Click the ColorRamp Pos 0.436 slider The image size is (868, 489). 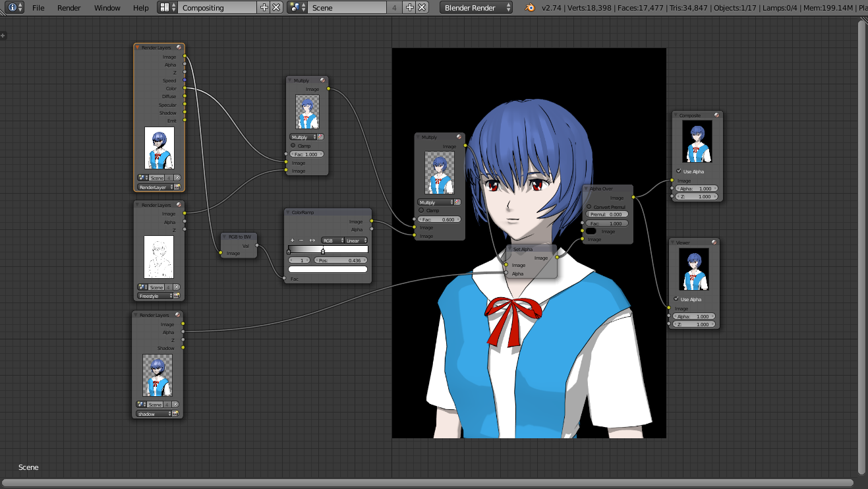pos(340,260)
